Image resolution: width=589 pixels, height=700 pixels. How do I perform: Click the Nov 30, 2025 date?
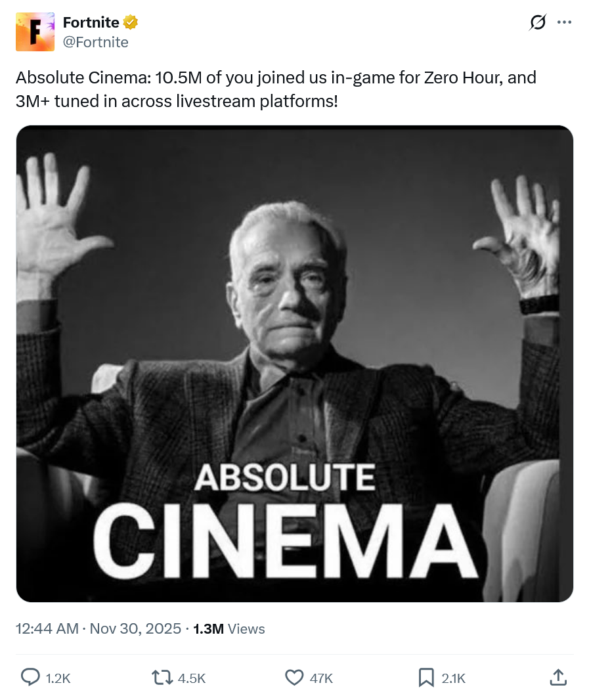coord(135,628)
